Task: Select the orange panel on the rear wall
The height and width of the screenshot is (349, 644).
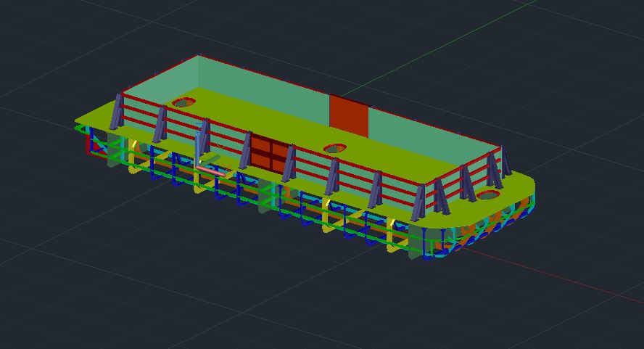Action: 349,116
